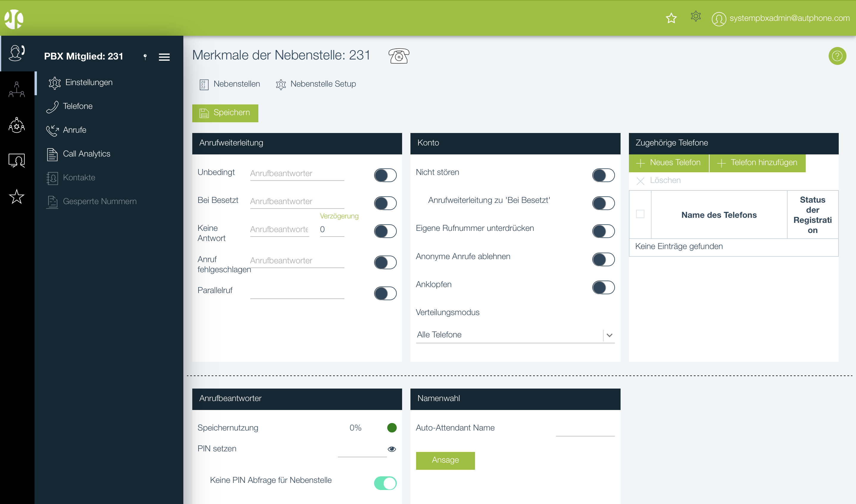Enable the Nicht stören toggle
This screenshot has width=856, height=504.
[603, 175]
